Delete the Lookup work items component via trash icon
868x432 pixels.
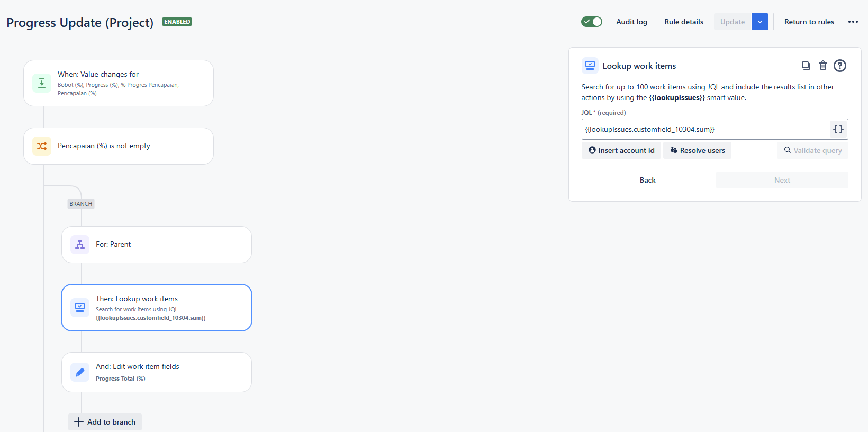click(x=823, y=66)
